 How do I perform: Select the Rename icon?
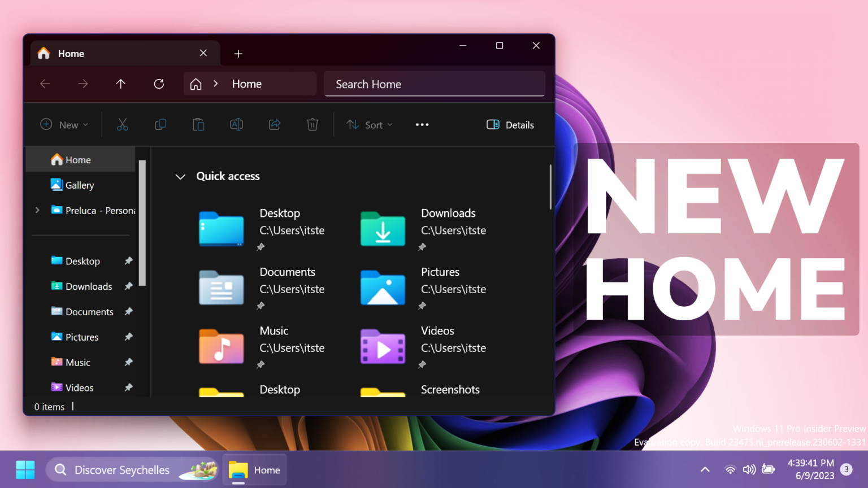236,124
